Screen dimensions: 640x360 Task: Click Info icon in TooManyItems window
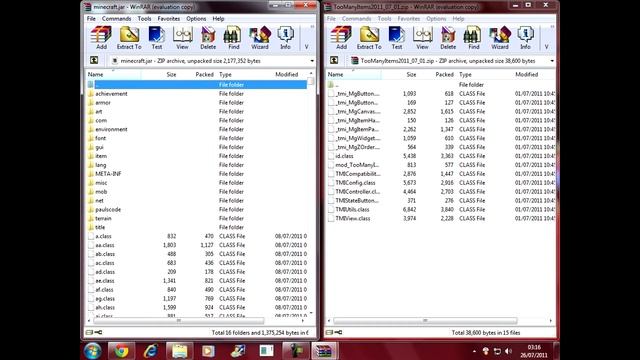[x=525, y=38]
